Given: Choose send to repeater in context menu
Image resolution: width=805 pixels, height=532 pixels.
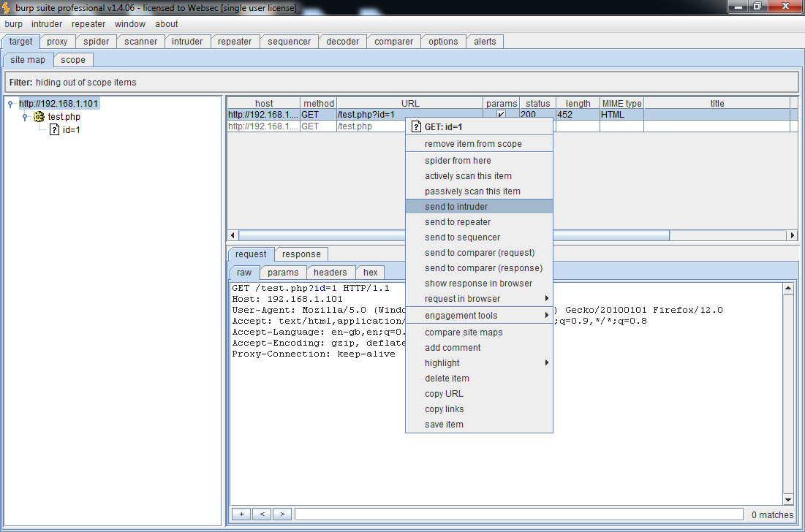Looking at the screenshot, I should (x=458, y=222).
